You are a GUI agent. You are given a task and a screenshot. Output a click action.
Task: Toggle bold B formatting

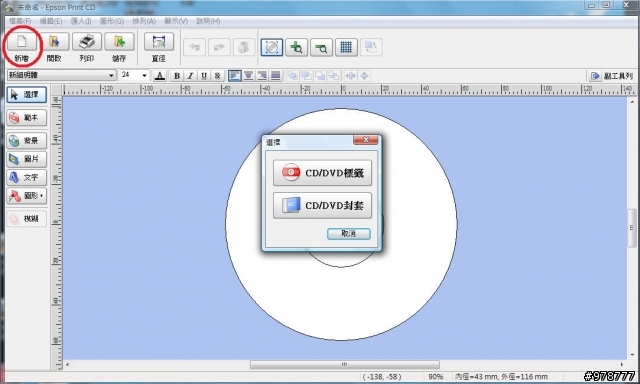pos(177,75)
